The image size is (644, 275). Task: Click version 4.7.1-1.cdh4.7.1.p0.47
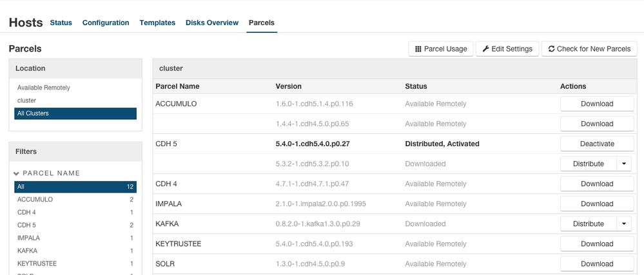[x=312, y=184]
